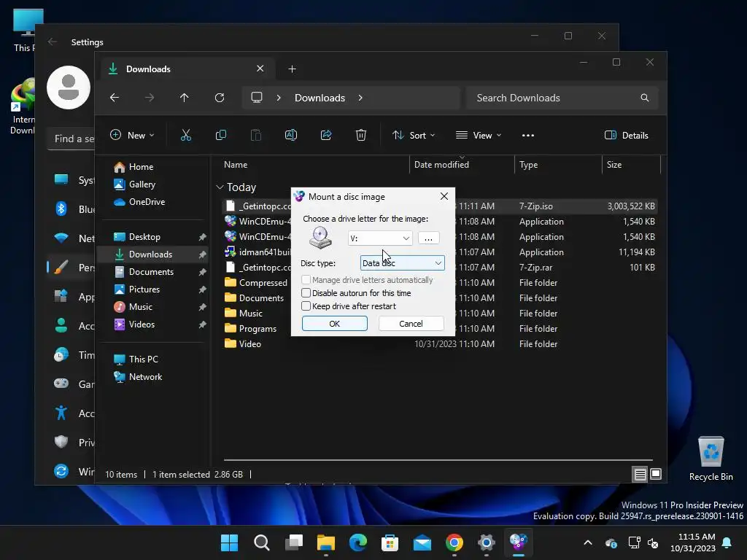Viewport: 747px width, 560px height.
Task: Click the Delete trash icon in toolbar
Action: click(361, 135)
